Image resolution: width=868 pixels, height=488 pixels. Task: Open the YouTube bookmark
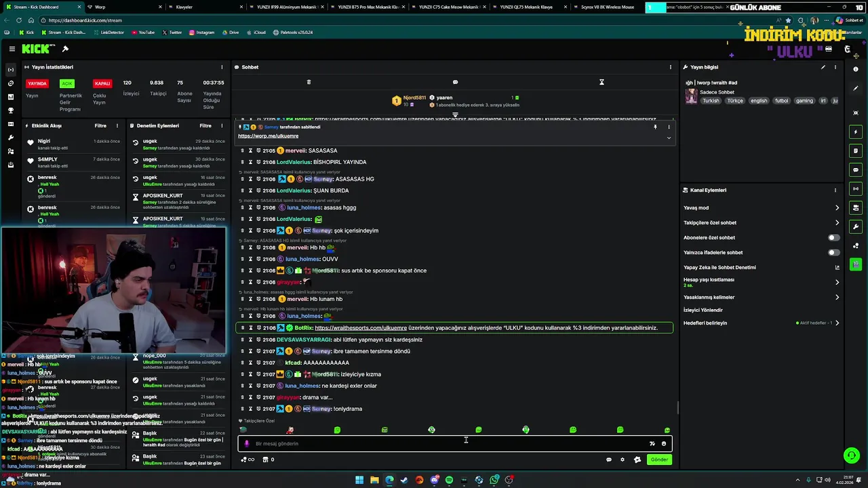pos(142,33)
